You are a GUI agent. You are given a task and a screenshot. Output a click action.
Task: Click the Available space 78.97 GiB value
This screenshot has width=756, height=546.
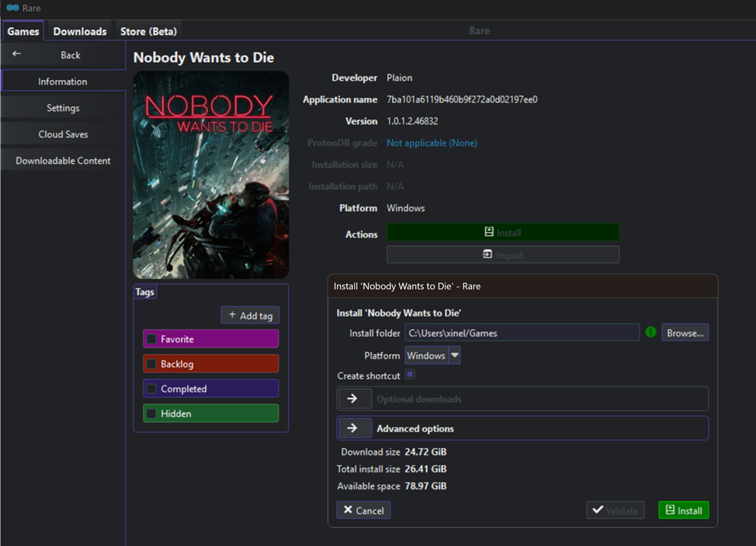click(x=425, y=486)
